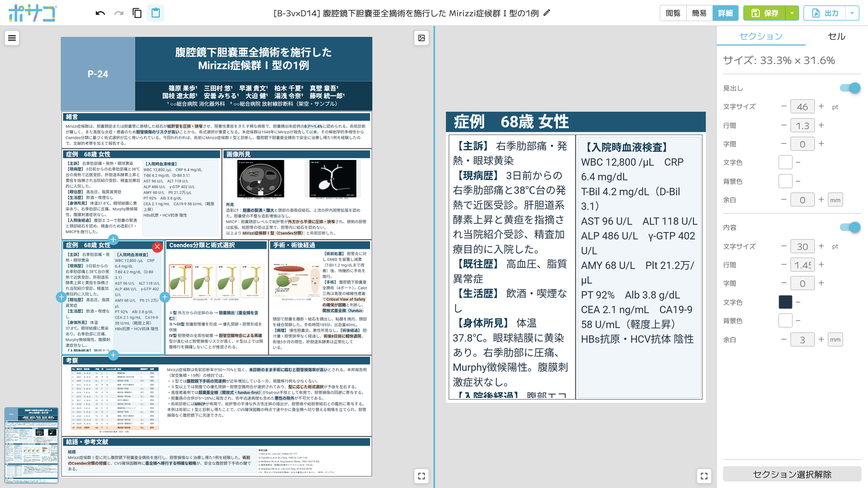This screenshot has height=488, width=868.
Task: Toggle heading margin mm unit
Action: [x=835, y=200]
